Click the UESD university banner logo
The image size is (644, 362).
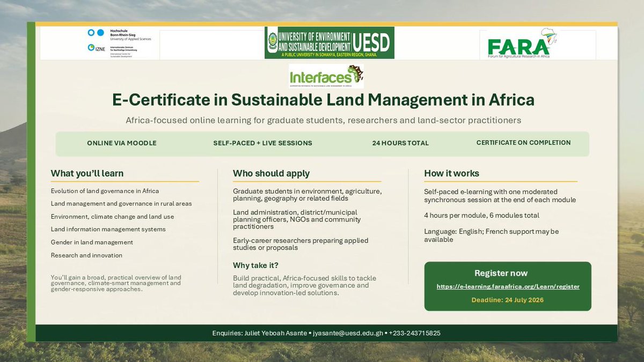pyautogui.click(x=330, y=42)
